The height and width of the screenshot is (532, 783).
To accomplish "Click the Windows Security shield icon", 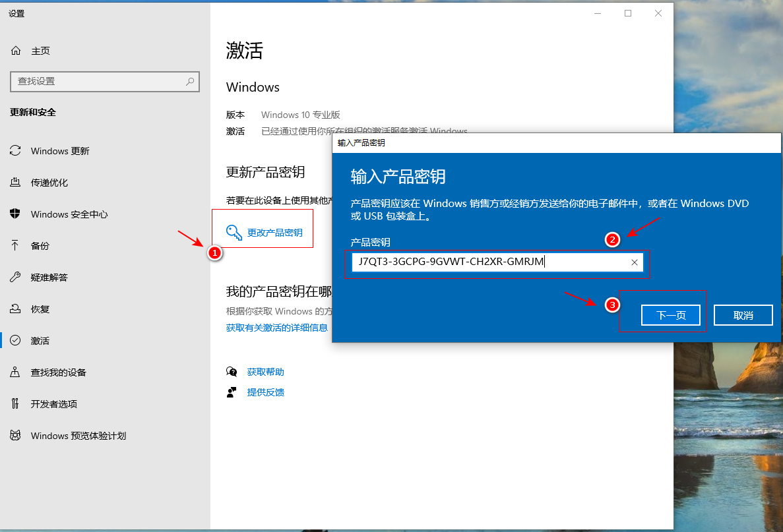I will (15, 214).
